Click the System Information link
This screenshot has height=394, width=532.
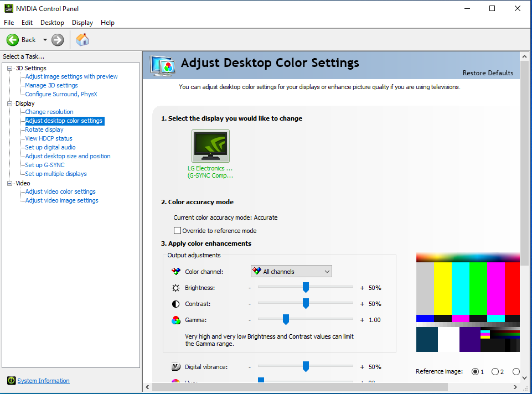click(43, 381)
